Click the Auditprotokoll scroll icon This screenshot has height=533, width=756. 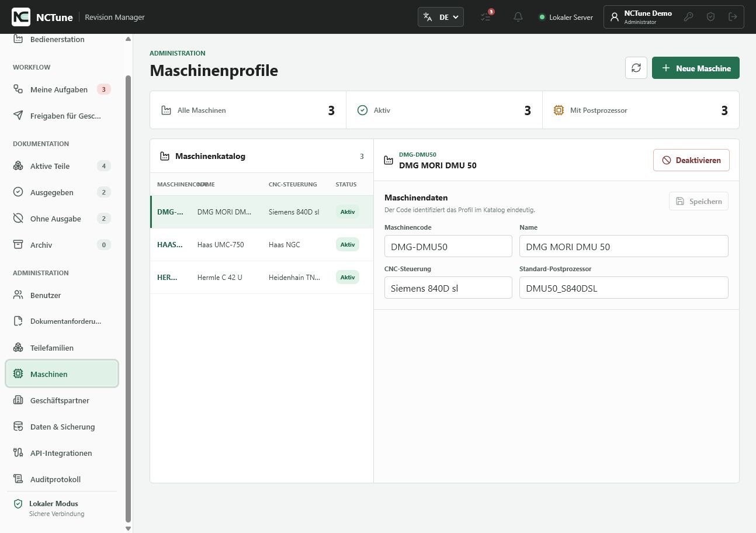coord(18,479)
